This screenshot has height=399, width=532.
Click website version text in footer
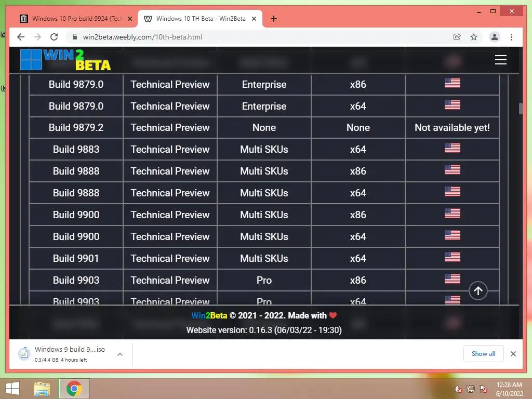pos(264,330)
